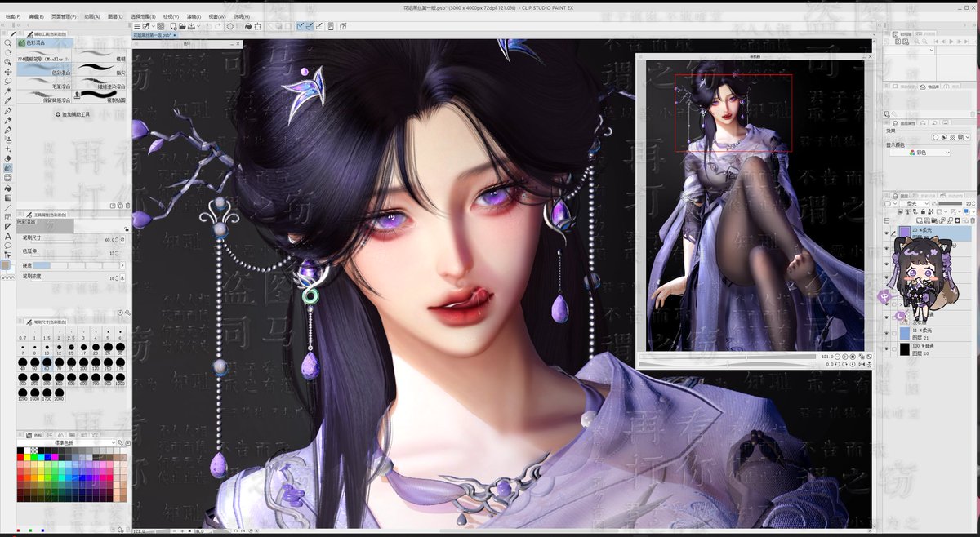Toggle snap to special ruler
This screenshot has height=537, width=980.
(310, 26)
